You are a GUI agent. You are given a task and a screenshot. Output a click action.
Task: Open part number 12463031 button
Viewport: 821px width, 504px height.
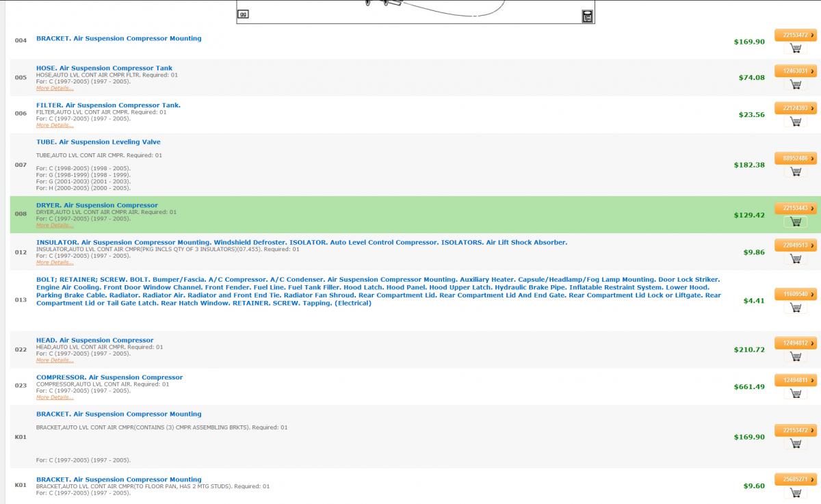pos(795,71)
